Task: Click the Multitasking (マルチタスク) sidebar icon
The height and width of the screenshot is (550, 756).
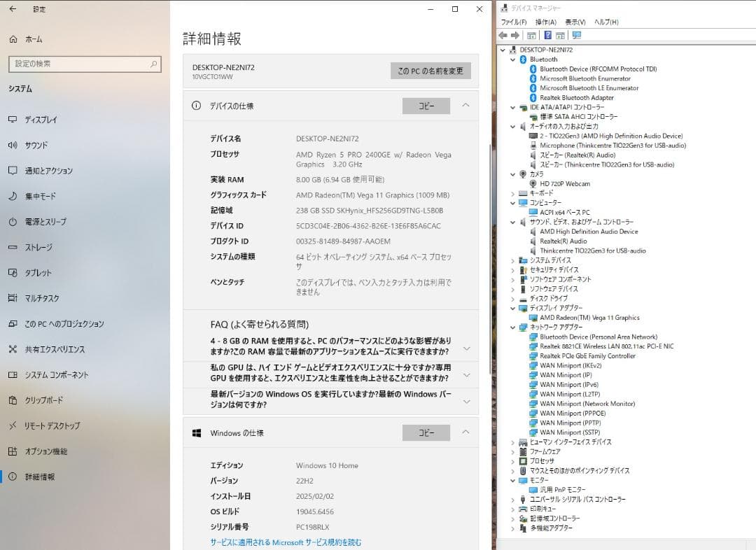Action: [13, 298]
